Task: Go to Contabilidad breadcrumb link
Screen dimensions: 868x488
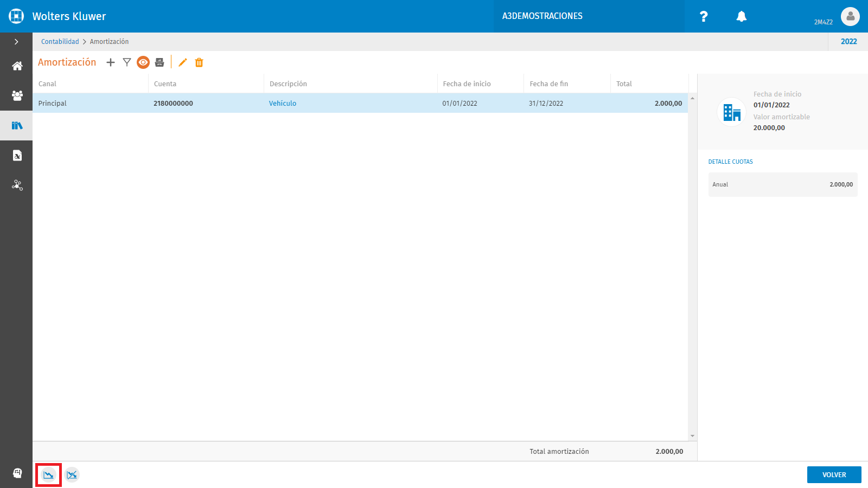Action: click(60, 42)
